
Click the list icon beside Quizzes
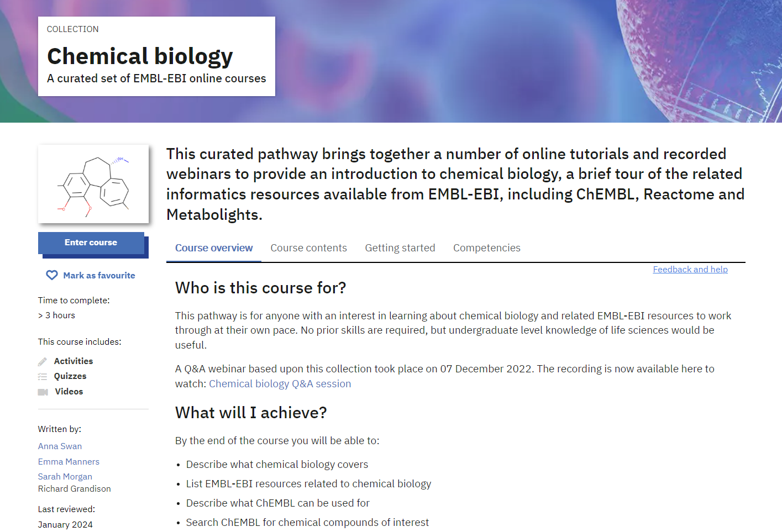pyautogui.click(x=43, y=376)
